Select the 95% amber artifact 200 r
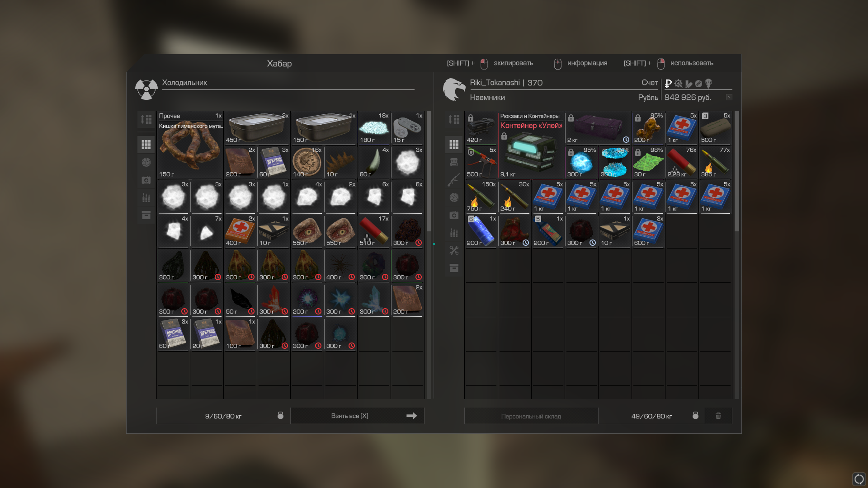 click(648, 128)
